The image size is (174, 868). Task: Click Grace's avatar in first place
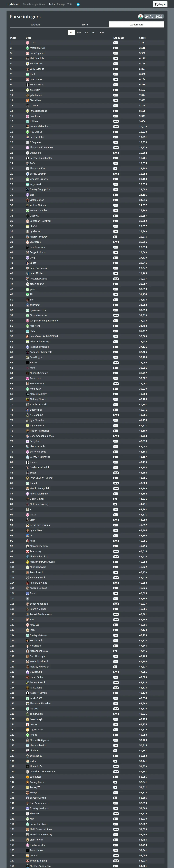pos(27,43)
